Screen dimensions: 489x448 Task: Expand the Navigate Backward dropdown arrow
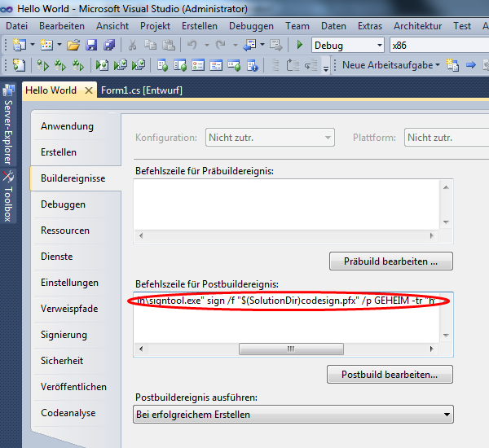coord(262,45)
